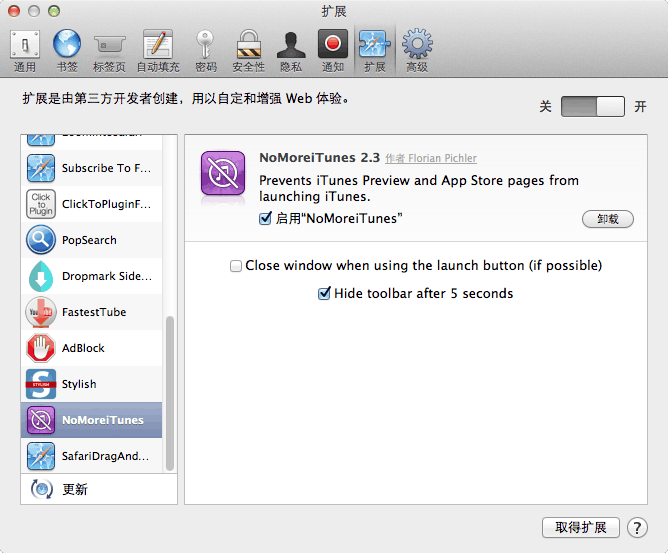Open the 书签 Bookmarks globe icon
668x553 pixels.
pyautogui.click(x=67, y=44)
